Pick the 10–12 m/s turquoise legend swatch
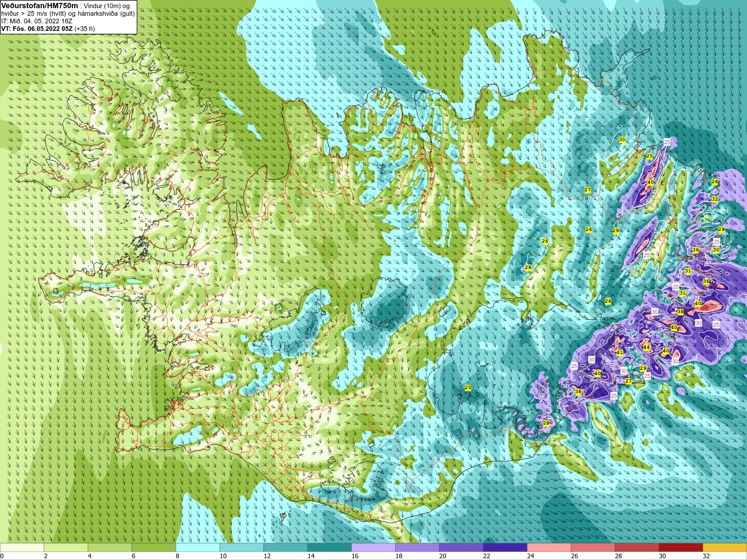Image resolution: width=747 pixels, height=560 pixels. click(x=242, y=548)
